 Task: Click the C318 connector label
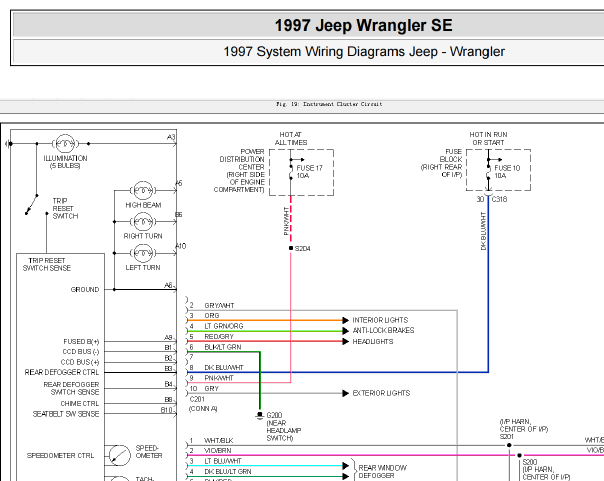tap(500, 199)
